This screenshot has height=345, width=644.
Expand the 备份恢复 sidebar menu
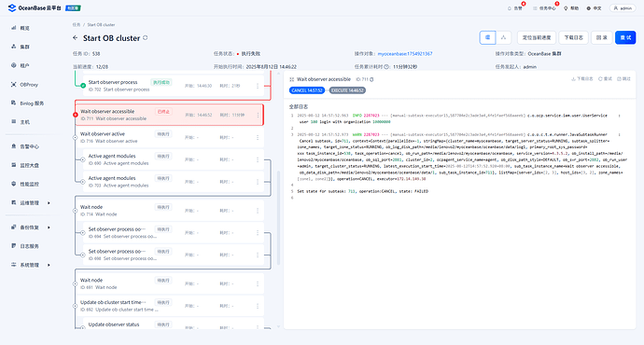31,228
